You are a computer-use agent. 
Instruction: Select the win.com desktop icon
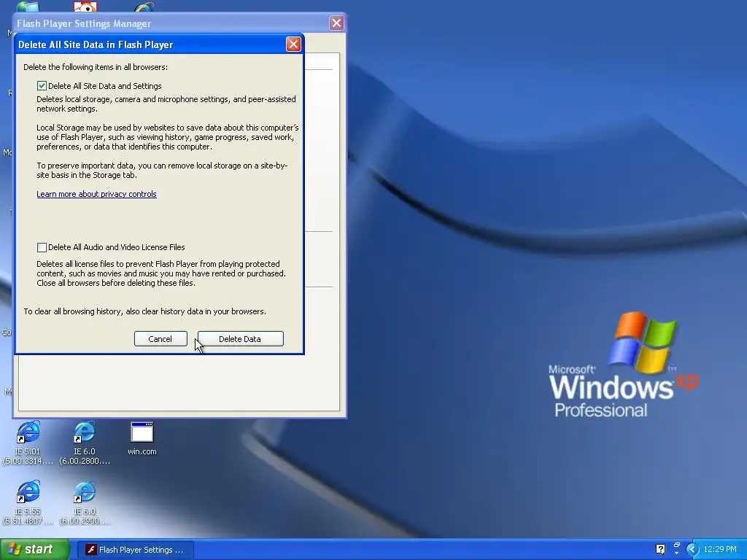click(x=142, y=438)
